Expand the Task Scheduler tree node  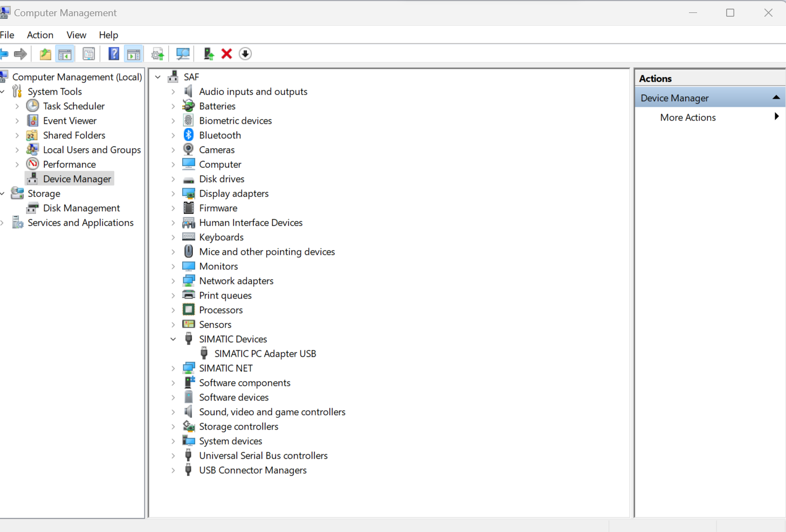pos(17,106)
